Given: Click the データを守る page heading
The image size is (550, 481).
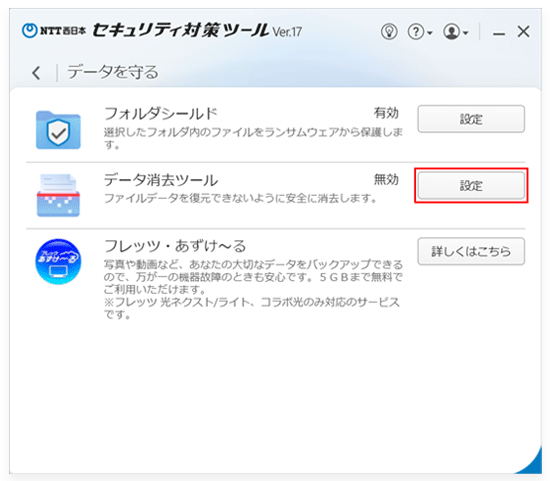Looking at the screenshot, I should tap(113, 72).
